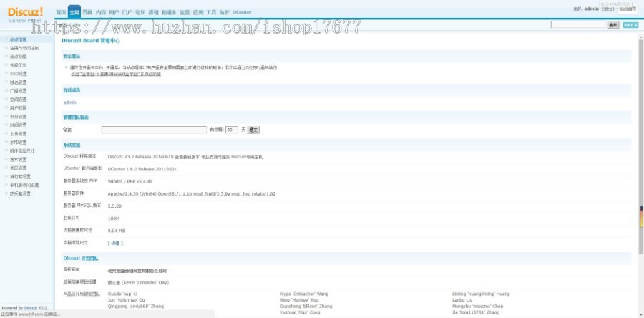This screenshot has width=644, height=318.
Task: Open SEO设置 in the sidebar
Action: tap(19, 74)
